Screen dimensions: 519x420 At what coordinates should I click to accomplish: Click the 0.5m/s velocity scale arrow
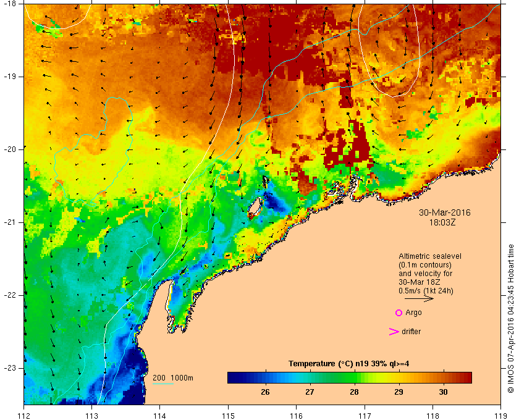(419, 298)
